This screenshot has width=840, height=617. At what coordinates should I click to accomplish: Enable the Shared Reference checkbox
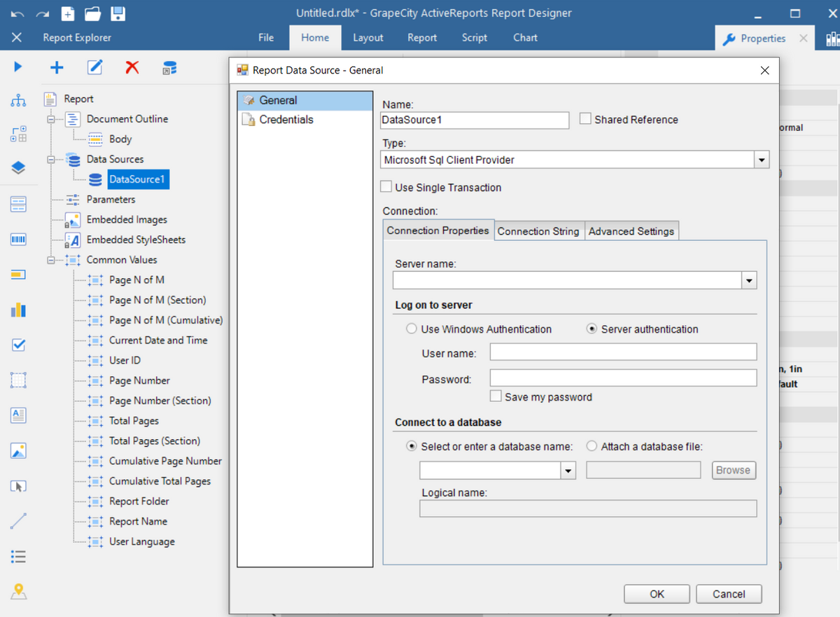coord(585,118)
